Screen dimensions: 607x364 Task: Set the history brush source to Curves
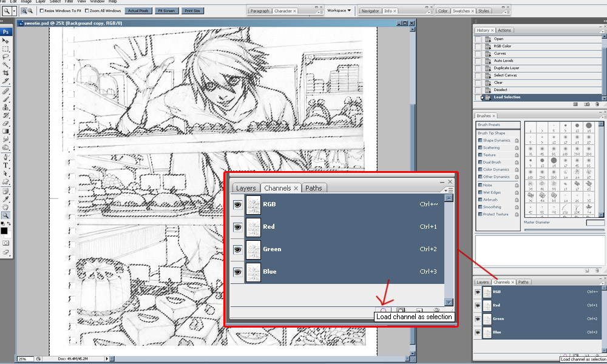pyautogui.click(x=478, y=53)
